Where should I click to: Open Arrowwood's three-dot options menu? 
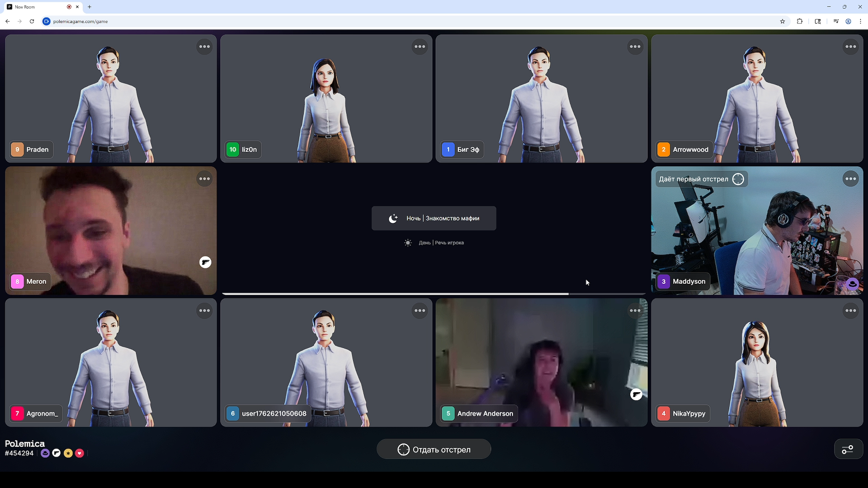pos(850,47)
